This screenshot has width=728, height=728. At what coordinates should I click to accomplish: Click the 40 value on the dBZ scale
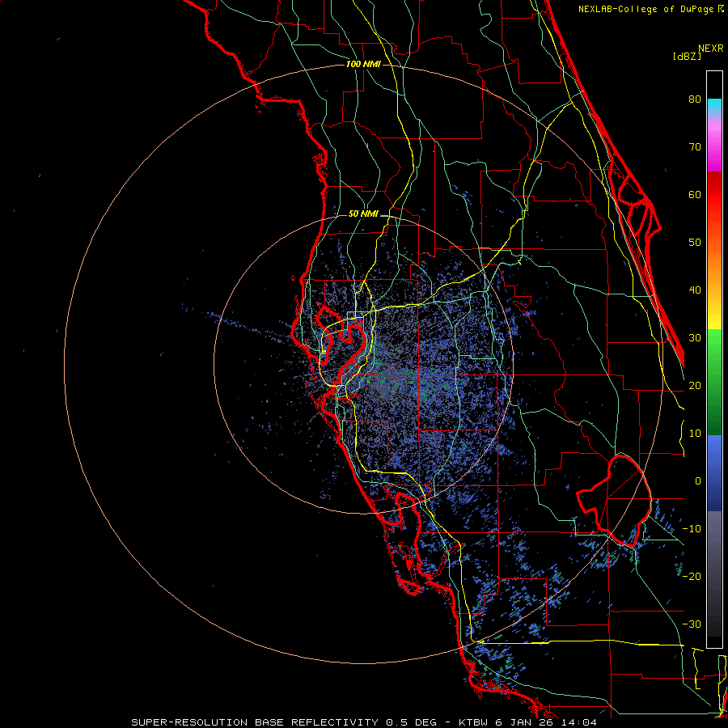695,290
